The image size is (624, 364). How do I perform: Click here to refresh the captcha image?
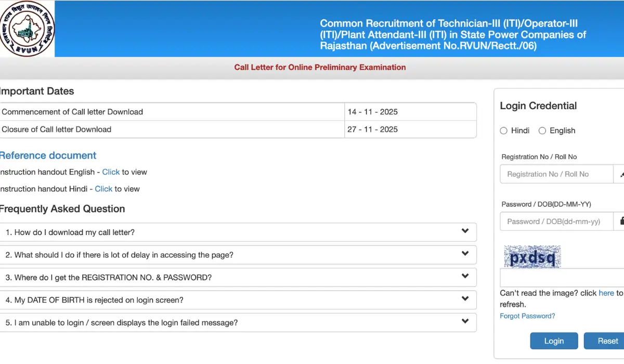(x=606, y=293)
